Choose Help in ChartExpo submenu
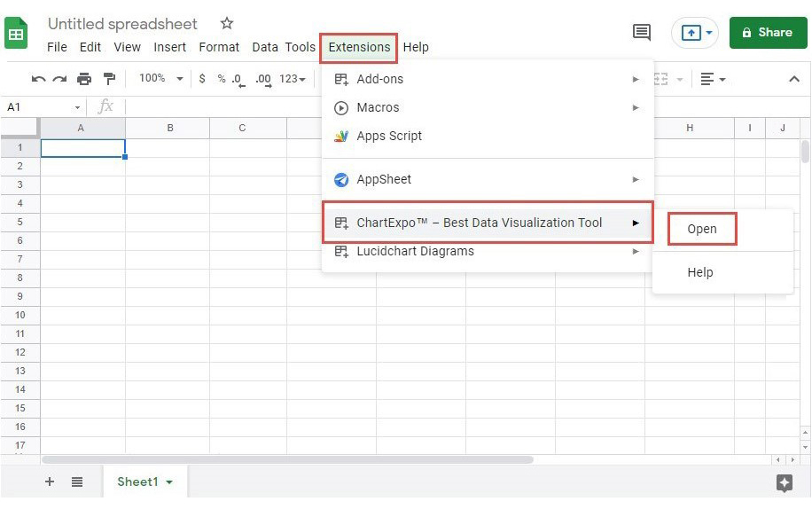This screenshot has height=509, width=812. point(700,272)
